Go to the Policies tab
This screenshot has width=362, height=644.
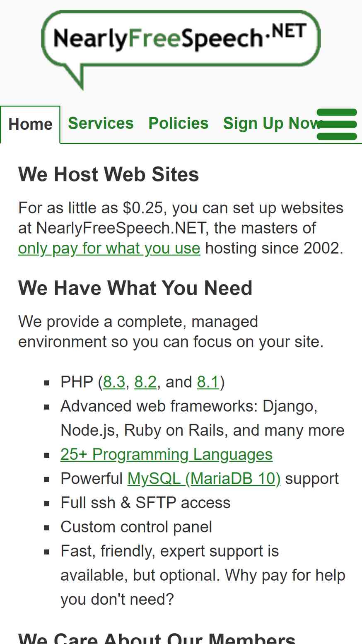tap(179, 123)
